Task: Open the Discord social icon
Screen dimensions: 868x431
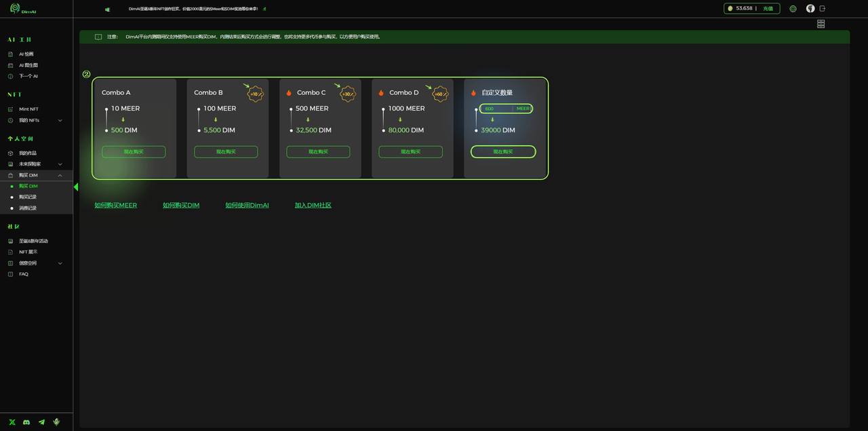Action: pyautogui.click(x=26, y=422)
